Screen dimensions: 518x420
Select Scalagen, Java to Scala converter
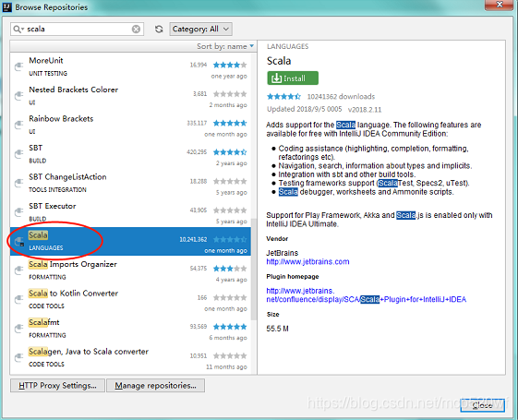pyautogui.click(x=130, y=357)
